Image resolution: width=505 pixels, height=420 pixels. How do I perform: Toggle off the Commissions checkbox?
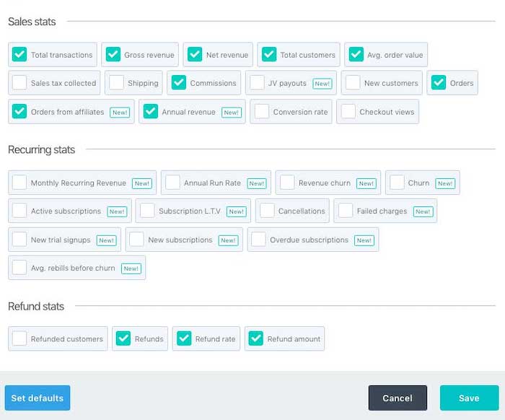point(179,83)
